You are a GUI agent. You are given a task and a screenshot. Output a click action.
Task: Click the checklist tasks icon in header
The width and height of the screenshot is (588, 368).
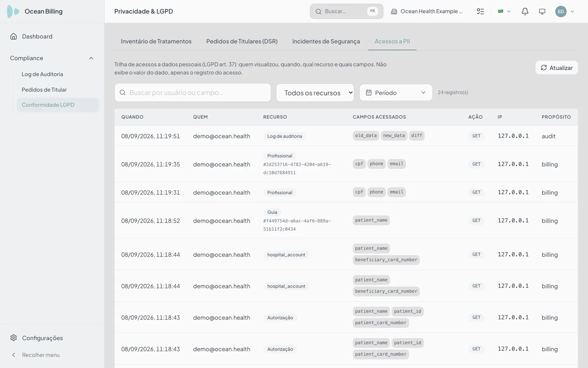[480, 11]
